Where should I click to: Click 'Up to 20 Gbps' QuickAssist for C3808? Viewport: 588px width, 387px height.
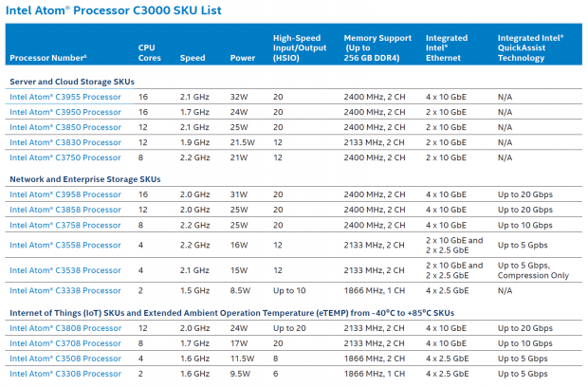525,328
